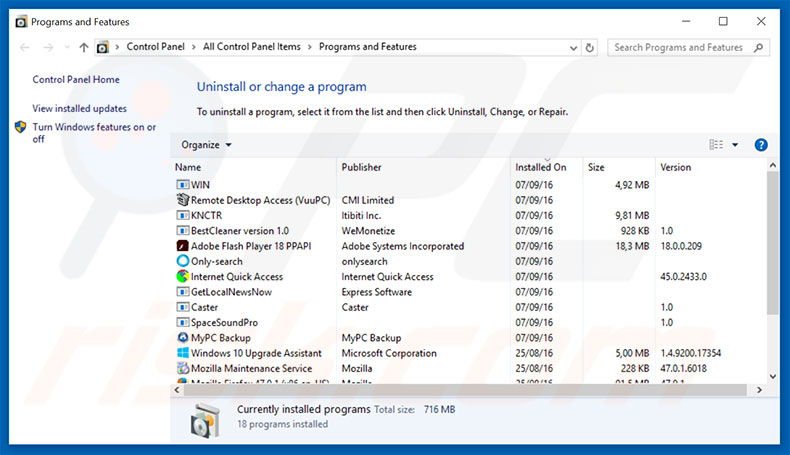Go up one level with the up arrow

click(84, 47)
